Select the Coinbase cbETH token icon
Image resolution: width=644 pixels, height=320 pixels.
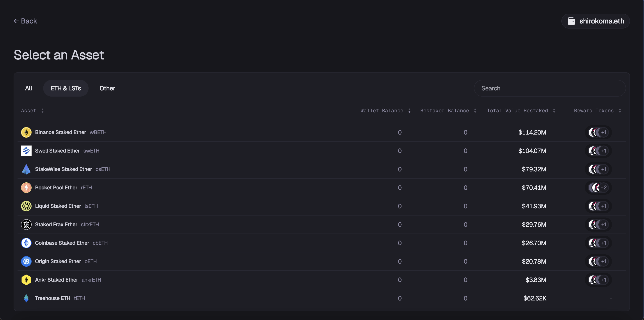pos(26,243)
